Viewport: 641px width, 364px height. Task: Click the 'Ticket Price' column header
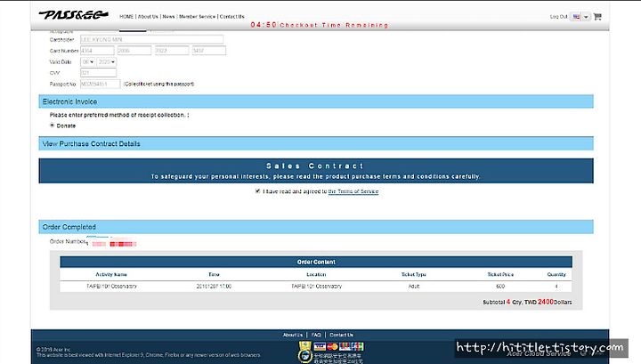tap(500, 274)
